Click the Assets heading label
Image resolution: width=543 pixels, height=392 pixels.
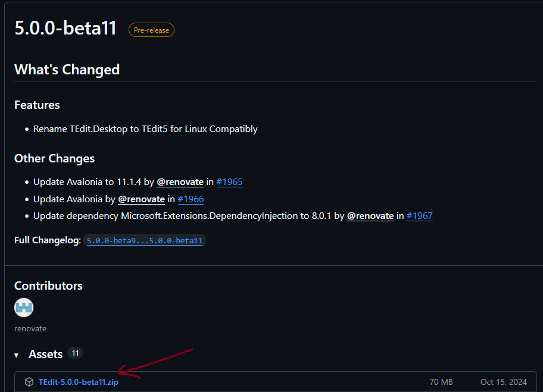click(45, 354)
